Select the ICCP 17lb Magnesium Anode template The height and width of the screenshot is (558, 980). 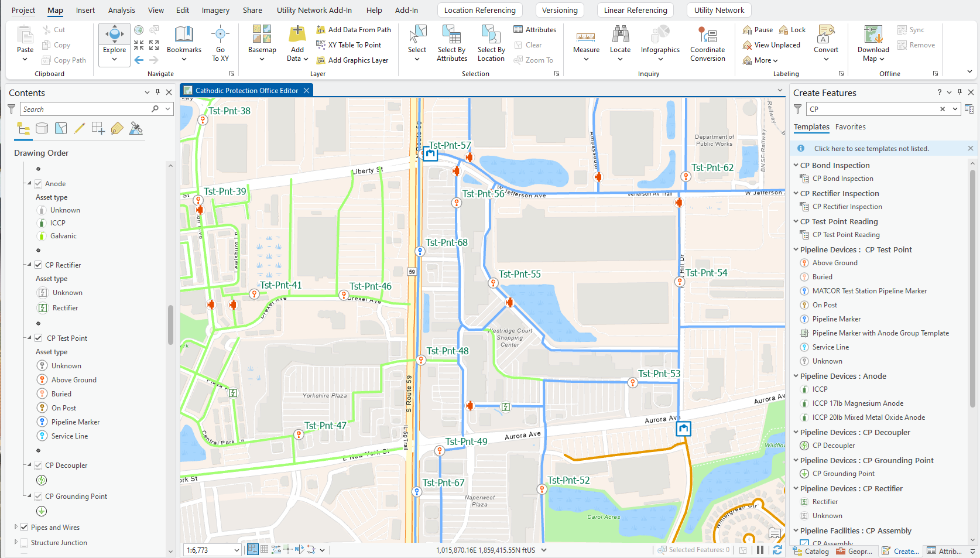pos(858,403)
